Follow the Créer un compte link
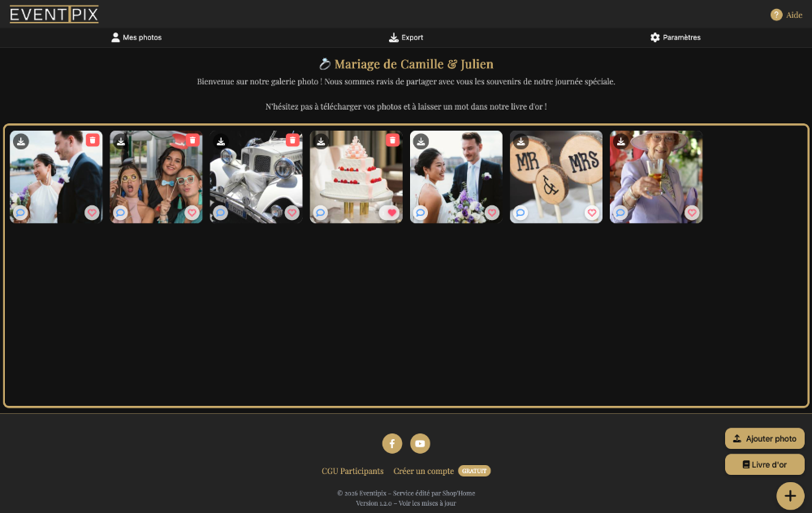Viewport: 812px width, 513px height. (x=423, y=471)
